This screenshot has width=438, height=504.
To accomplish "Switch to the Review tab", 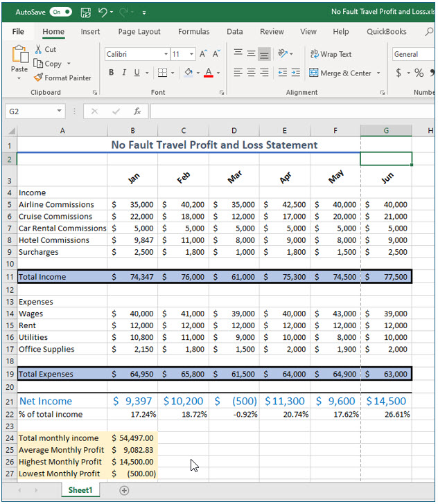I will tap(272, 32).
